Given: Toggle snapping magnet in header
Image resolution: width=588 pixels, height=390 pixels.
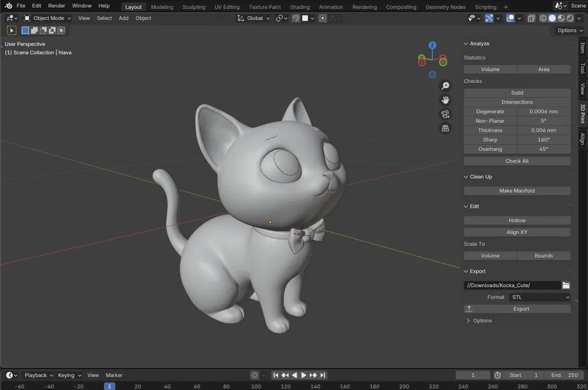Looking at the screenshot, I should point(296,18).
